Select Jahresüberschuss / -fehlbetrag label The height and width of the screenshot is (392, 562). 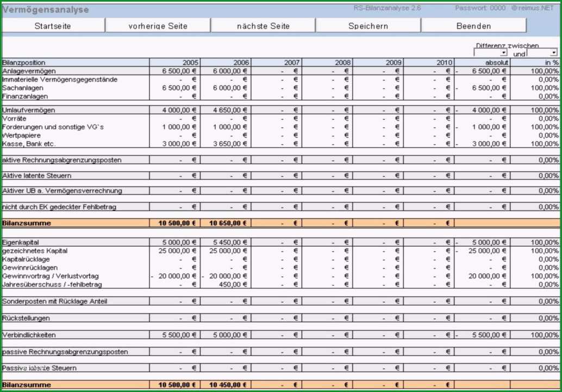coord(52,284)
